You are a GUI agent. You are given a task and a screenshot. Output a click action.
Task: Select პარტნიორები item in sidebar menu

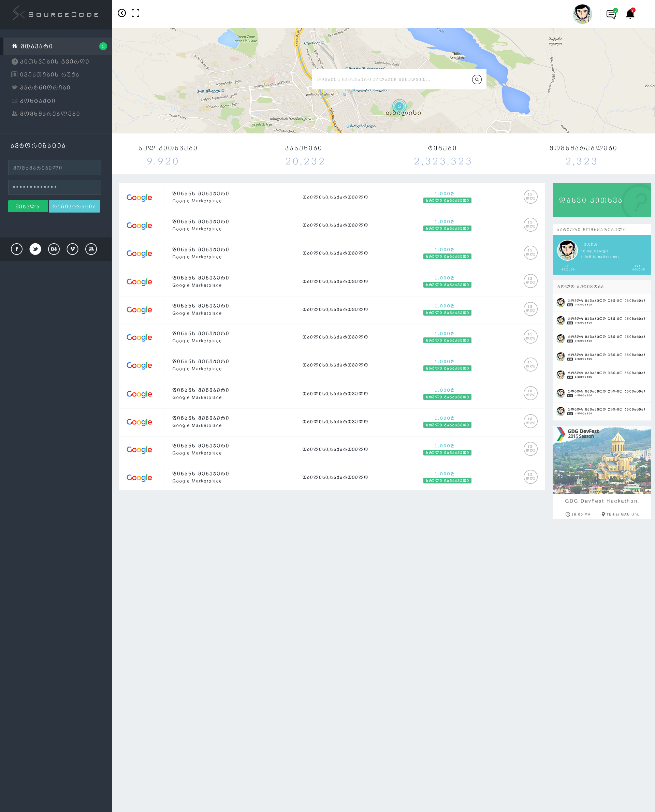point(45,88)
